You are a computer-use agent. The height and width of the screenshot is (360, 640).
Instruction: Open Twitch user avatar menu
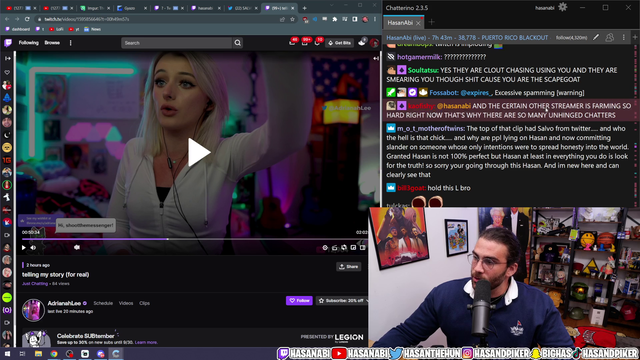coord(374,43)
